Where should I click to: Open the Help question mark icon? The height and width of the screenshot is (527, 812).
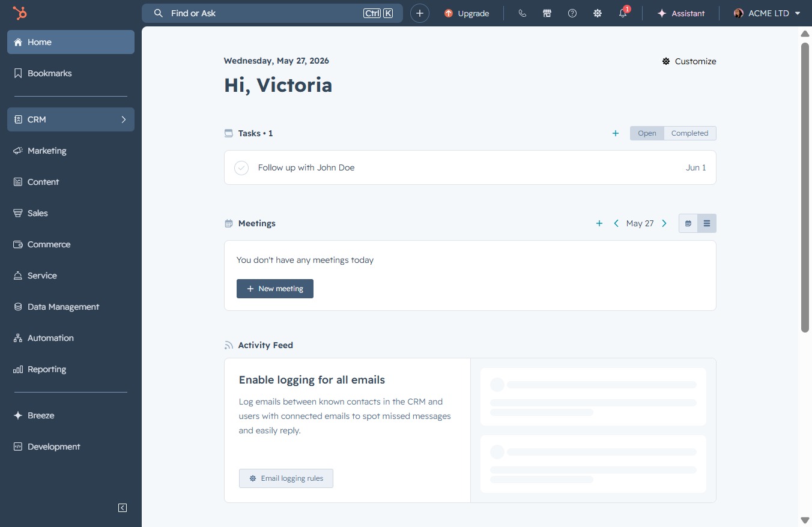tap(572, 13)
